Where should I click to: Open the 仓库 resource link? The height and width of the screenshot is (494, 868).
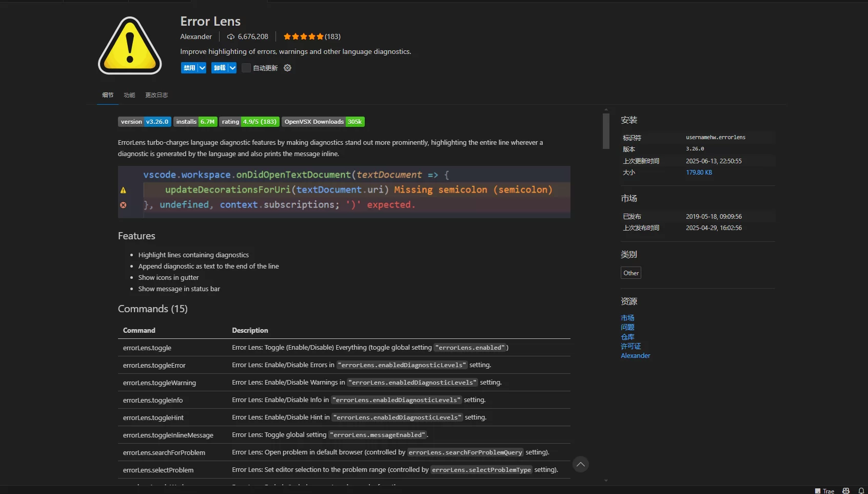tap(627, 337)
